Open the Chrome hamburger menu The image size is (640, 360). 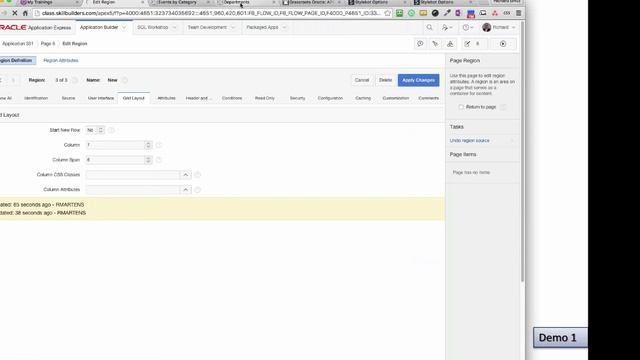click(x=518, y=13)
